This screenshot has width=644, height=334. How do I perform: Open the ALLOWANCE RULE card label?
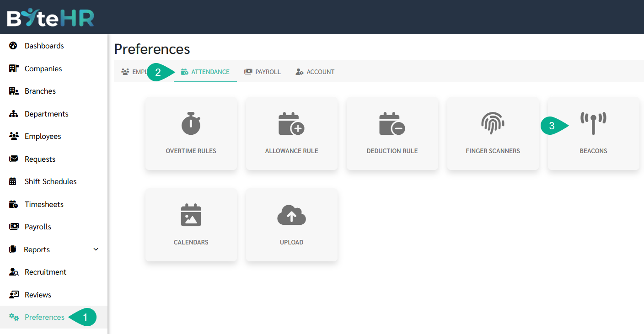[291, 151]
